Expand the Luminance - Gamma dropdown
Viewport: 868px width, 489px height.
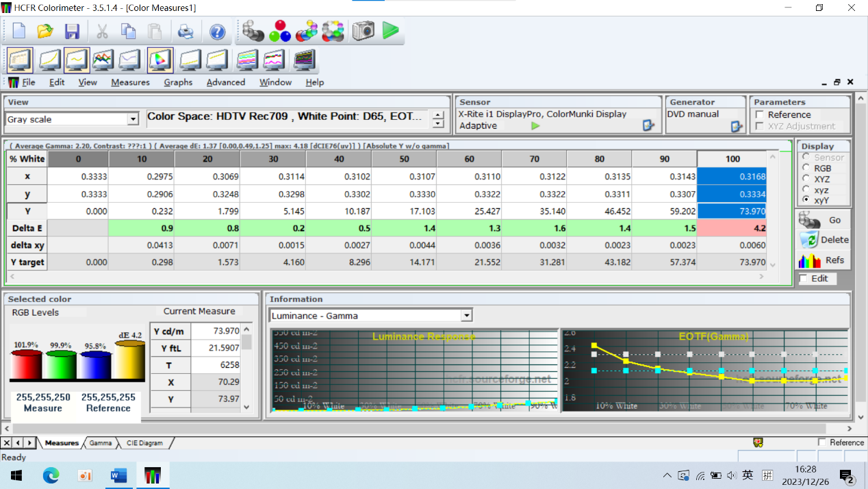click(466, 316)
